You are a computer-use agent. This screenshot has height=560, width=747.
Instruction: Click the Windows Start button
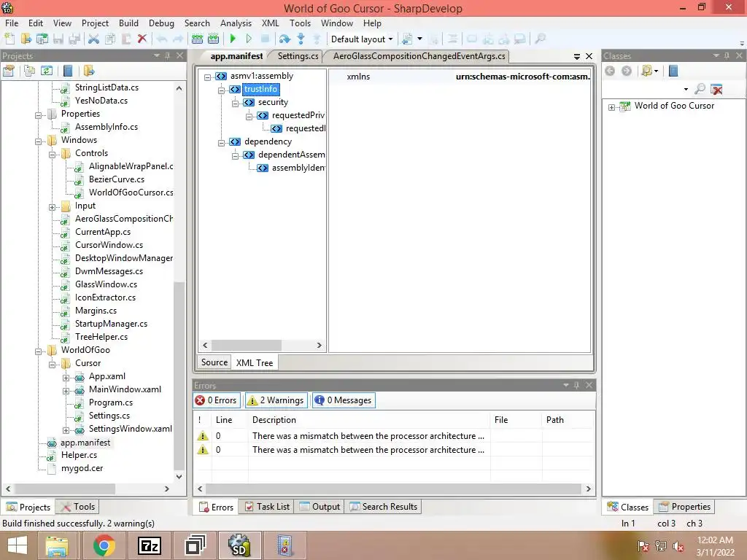click(18, 545)
